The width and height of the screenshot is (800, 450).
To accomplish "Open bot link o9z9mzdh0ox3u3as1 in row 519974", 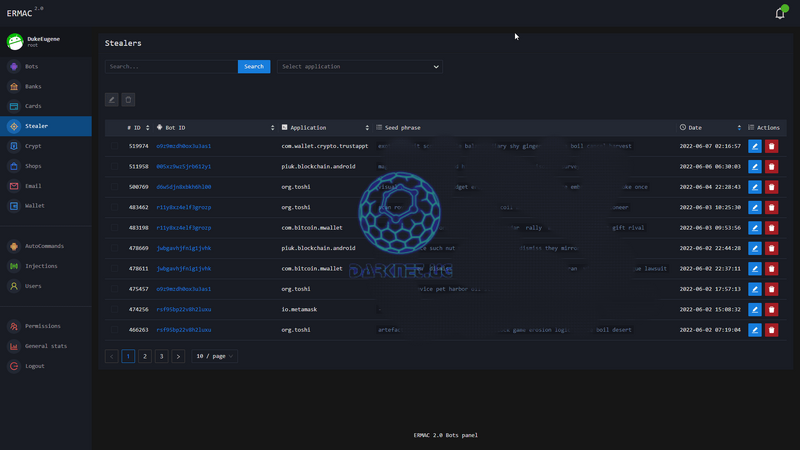I will 184,146.
